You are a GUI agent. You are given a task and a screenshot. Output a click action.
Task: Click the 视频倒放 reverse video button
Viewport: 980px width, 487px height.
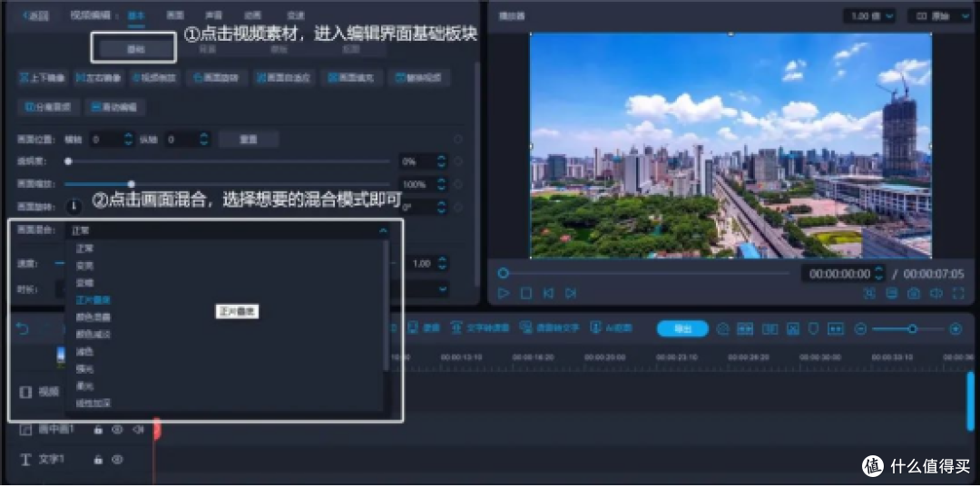click(154, 78)
